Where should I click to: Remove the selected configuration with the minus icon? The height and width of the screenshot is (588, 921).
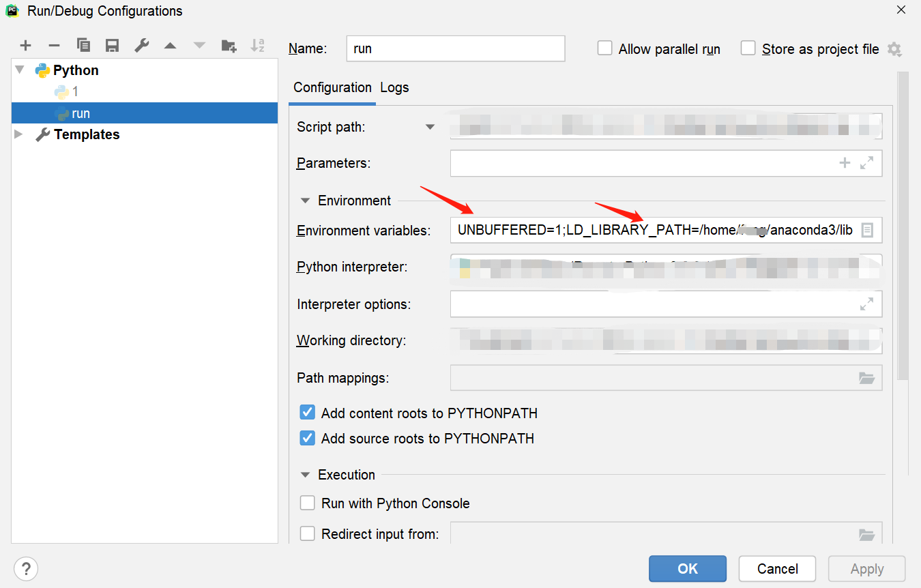pyautogui.click(x=55, y=46)
